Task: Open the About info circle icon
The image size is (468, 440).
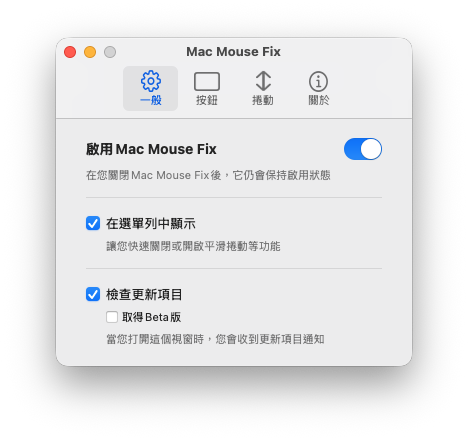Action: pos(318,81)
